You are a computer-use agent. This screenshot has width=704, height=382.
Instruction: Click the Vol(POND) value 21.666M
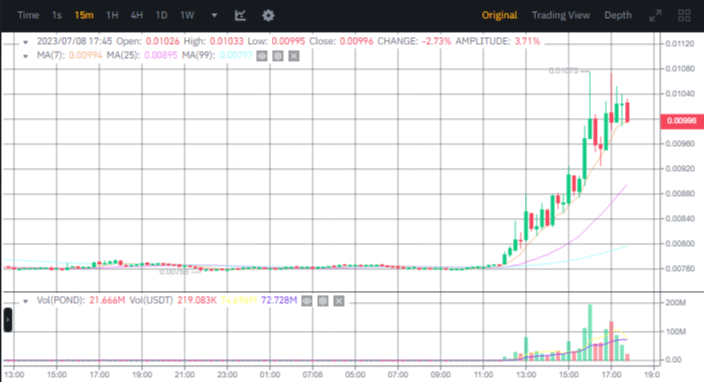pos(107,300)
